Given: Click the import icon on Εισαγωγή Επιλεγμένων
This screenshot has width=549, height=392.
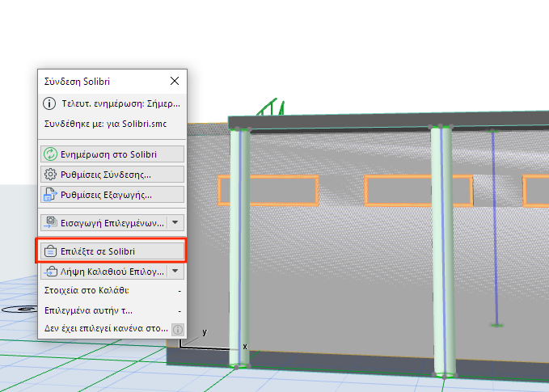Looking at the screenshot, I should (x=50, y=223).
